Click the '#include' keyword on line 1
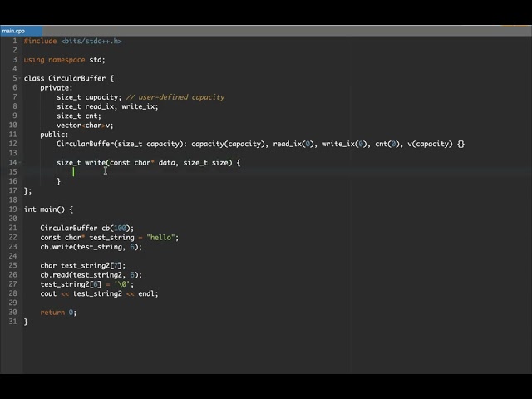The image size is (532, 399). pos(40,41)
